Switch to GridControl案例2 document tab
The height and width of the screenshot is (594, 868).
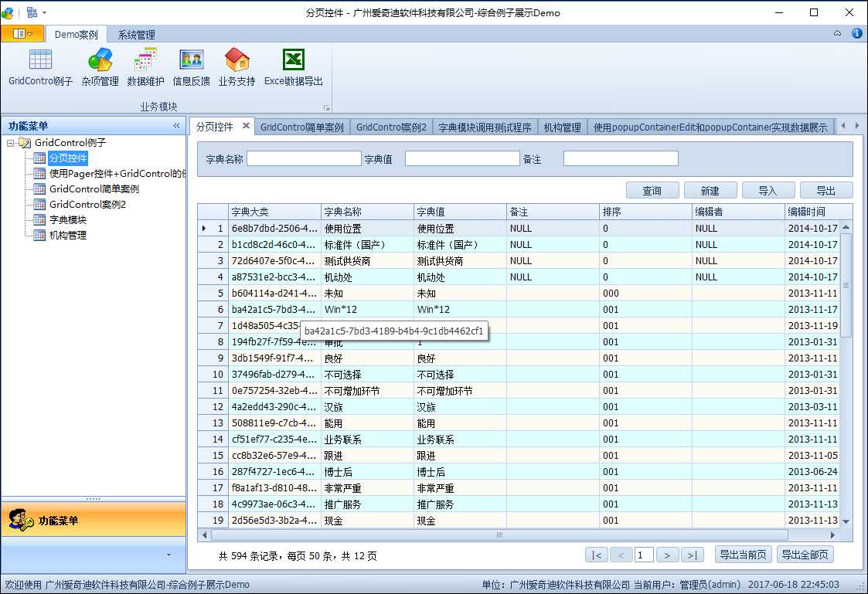(x=391, y=127)
